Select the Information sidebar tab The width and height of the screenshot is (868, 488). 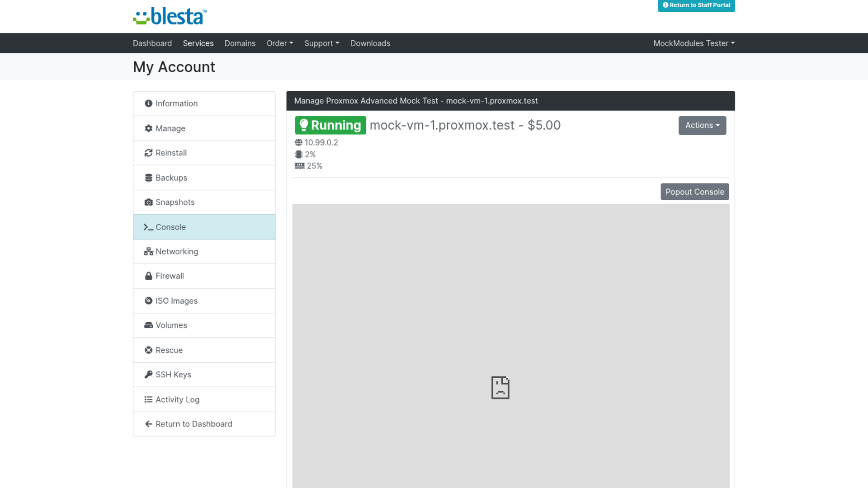click(204, 103)
